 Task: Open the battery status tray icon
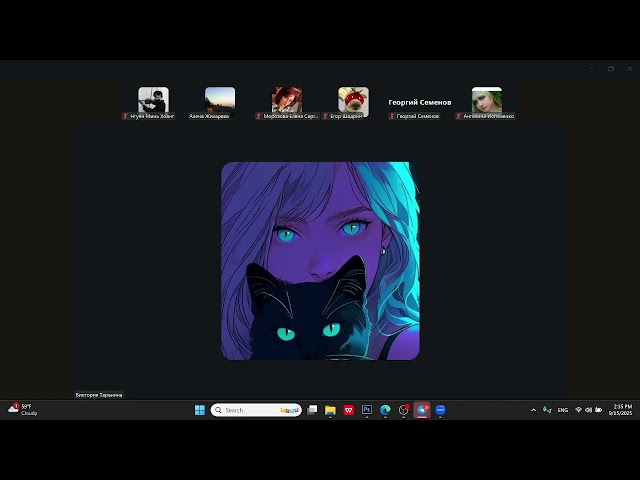point(598,410)
